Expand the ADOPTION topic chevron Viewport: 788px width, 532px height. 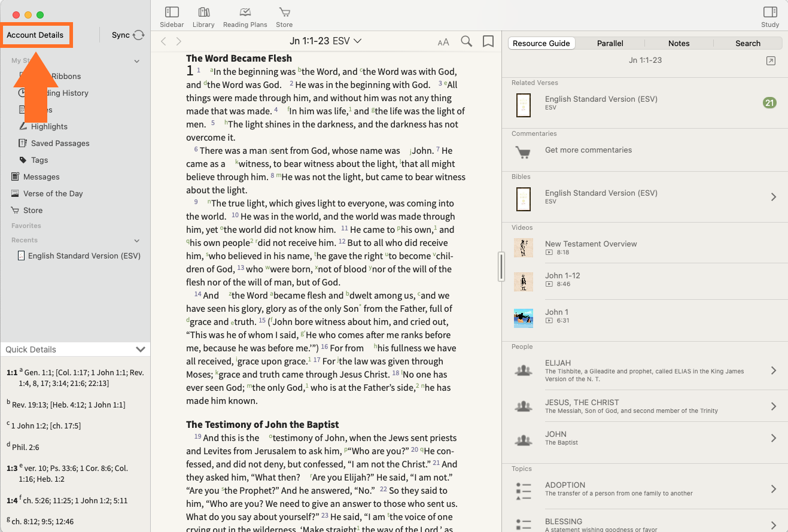pos(774,489)
